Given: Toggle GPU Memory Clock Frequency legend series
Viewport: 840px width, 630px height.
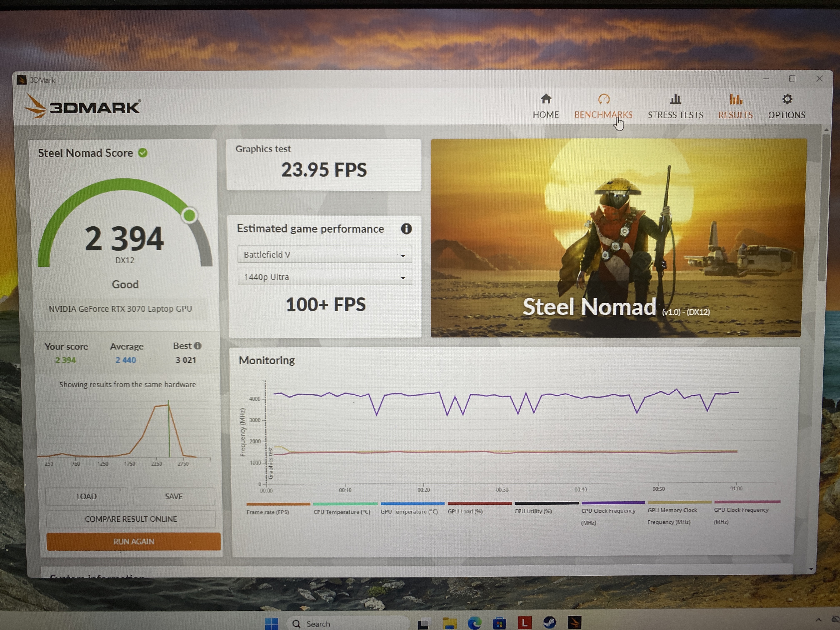Looking at the screenshot, I should click(679, 513).
